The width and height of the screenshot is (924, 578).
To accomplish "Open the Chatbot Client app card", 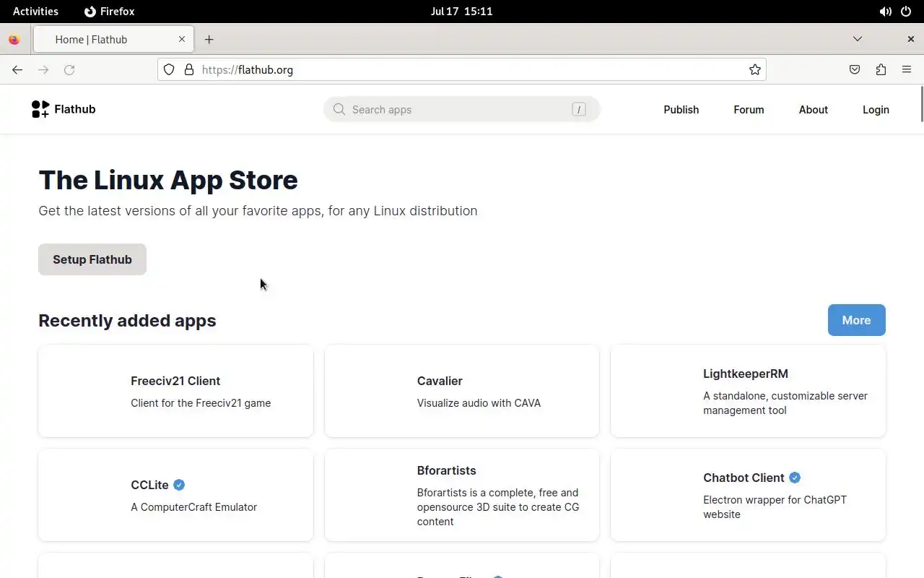I will click(748, 495).
